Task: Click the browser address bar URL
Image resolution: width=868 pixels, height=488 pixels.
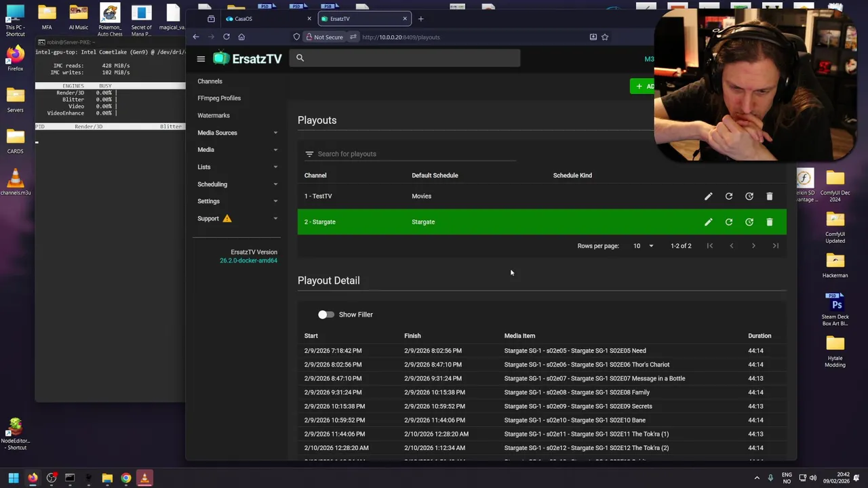Action: 401,37
